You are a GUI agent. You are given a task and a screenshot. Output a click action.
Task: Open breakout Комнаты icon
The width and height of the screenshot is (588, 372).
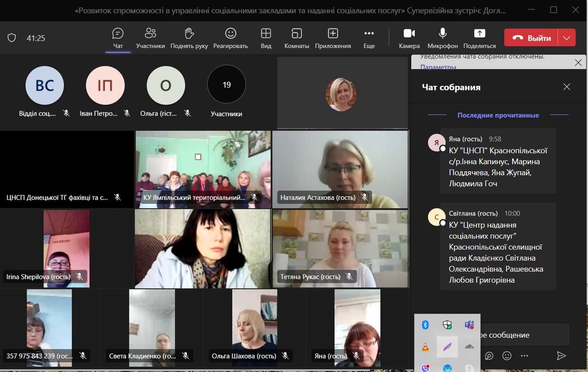(x=297, y=38)
